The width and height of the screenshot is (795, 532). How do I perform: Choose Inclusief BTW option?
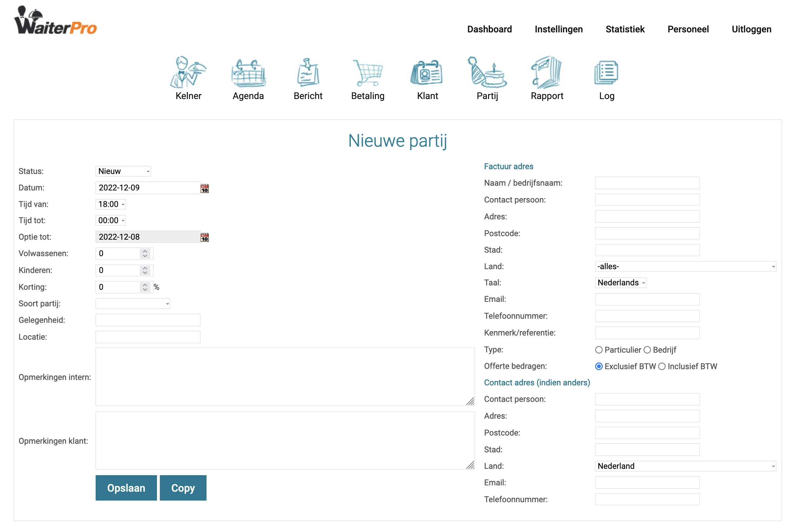(x=662, y=366)
